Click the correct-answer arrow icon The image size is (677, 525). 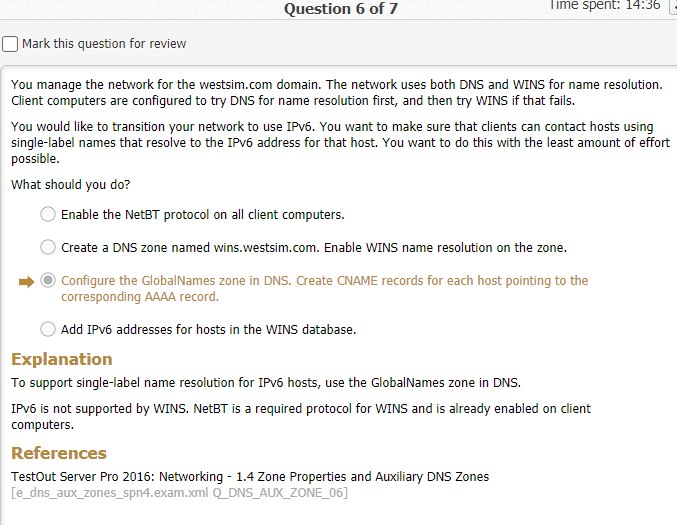(26, 281)
